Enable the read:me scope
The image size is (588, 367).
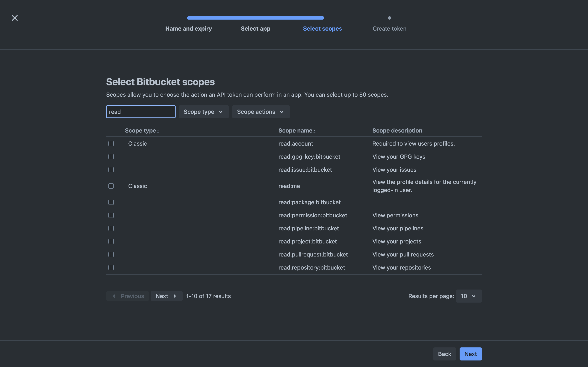pos(111,186)
